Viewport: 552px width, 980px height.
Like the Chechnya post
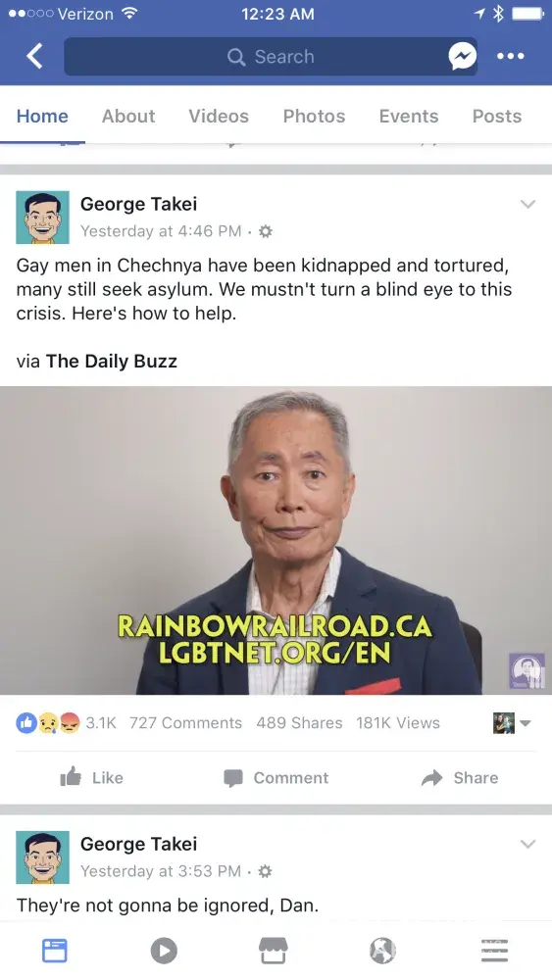coord(92,777)
